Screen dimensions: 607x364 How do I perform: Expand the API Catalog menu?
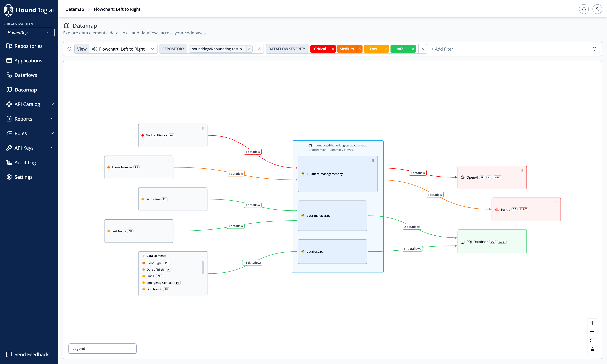pyautogui.click(x=52, y=104)
